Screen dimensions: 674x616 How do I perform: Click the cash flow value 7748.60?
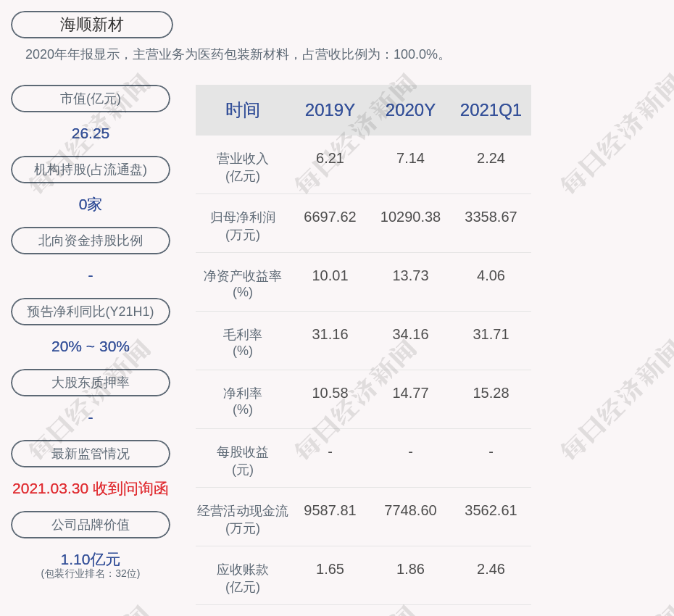410,511
